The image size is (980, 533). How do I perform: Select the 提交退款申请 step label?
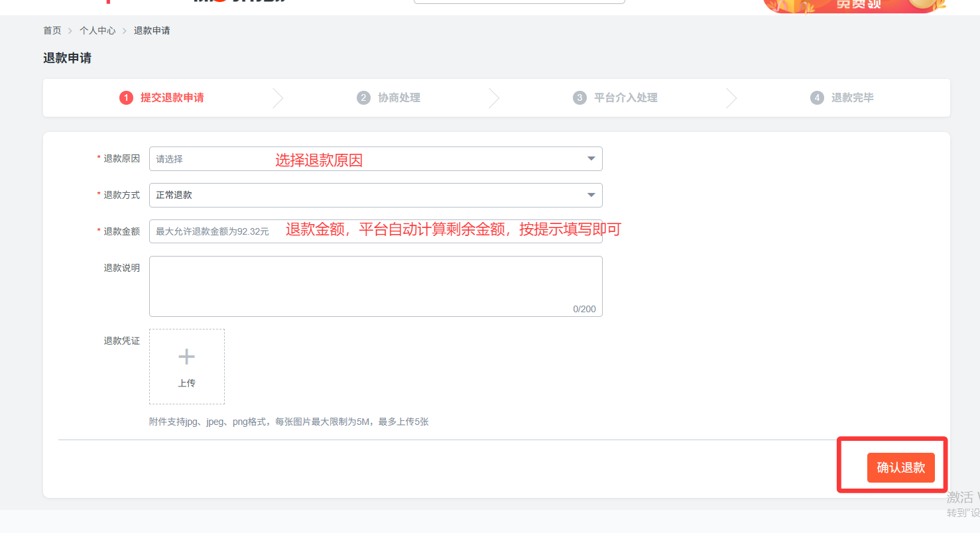[x=172, y=98]
